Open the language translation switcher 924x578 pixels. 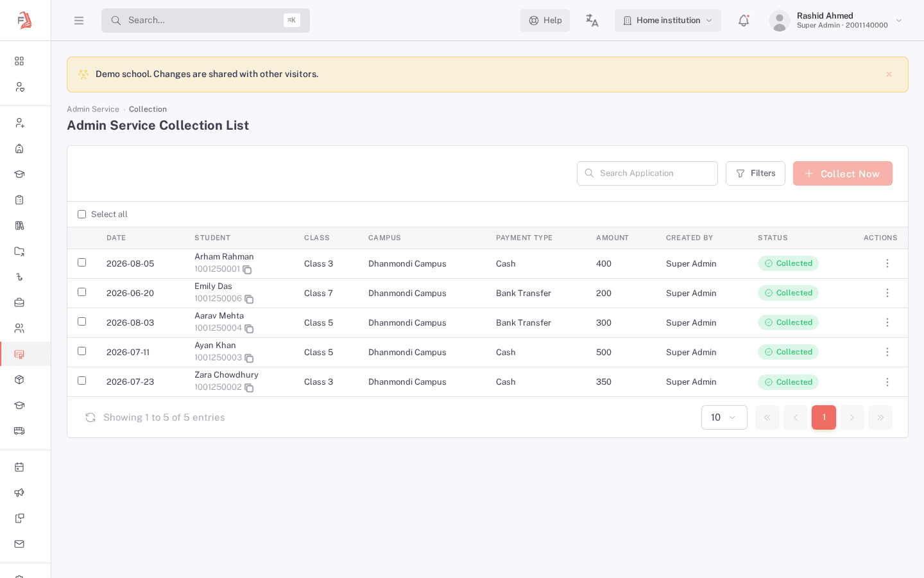pos(592,21)
